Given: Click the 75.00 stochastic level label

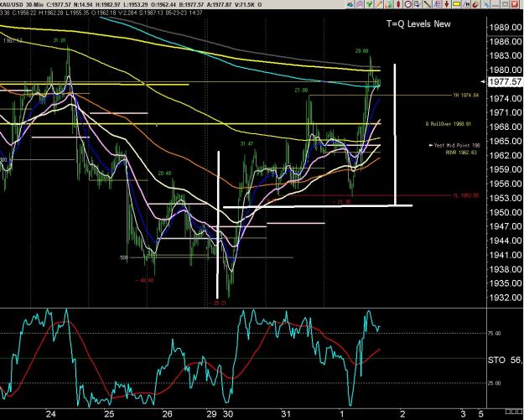Looking at the screenshot, I should (495, 333).
